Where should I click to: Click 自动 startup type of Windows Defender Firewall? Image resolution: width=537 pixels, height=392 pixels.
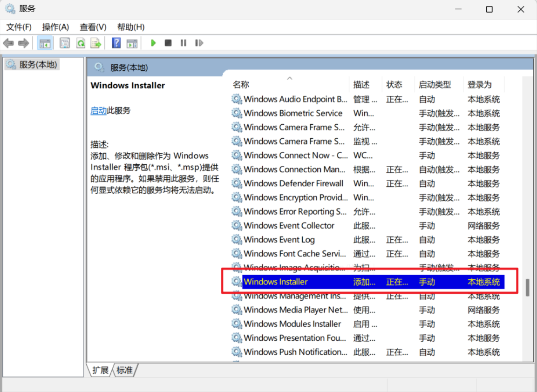427,183
